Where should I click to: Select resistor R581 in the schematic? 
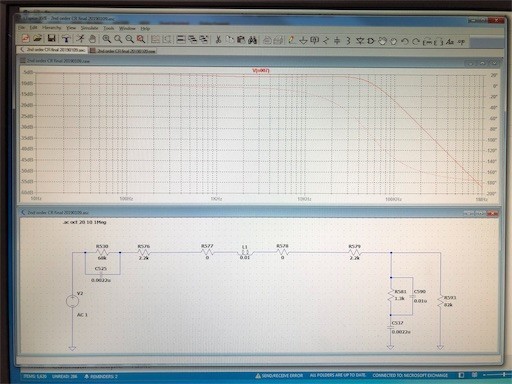coord(391,296)
